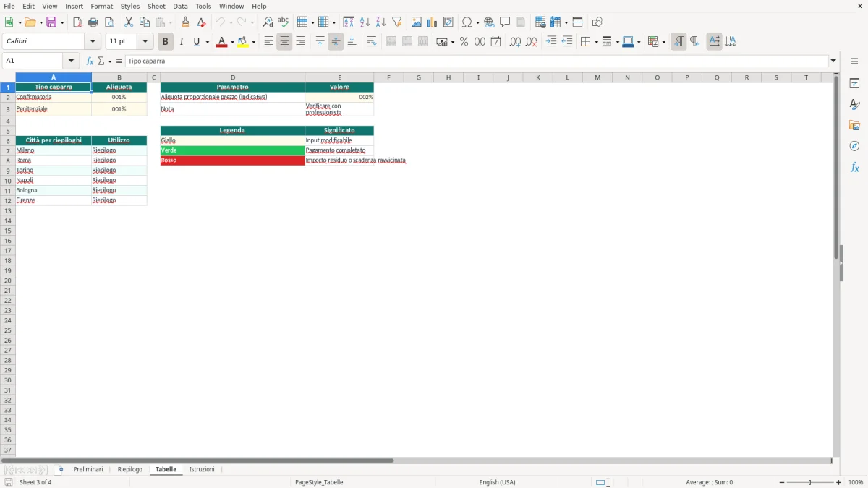Toggle Underline formatting
The image size is (868, 488).
[196, 42]
